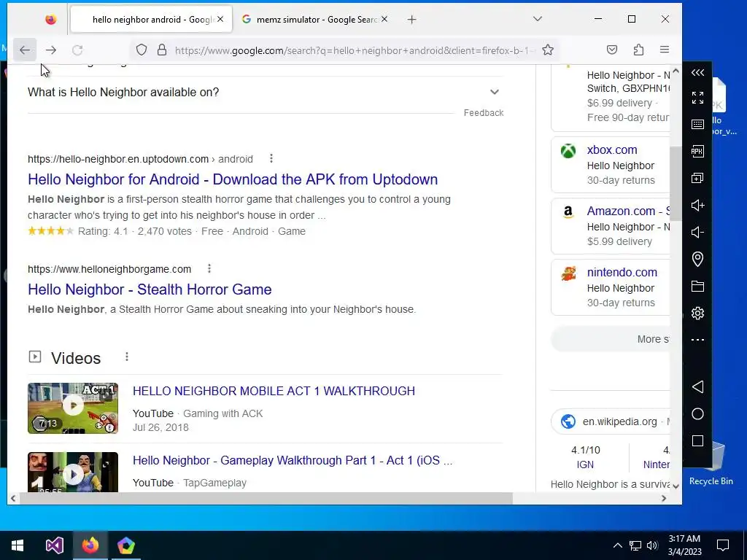Open options dots beside Videos heading
This screenshot has height=560, width=747.
(127, 357)
